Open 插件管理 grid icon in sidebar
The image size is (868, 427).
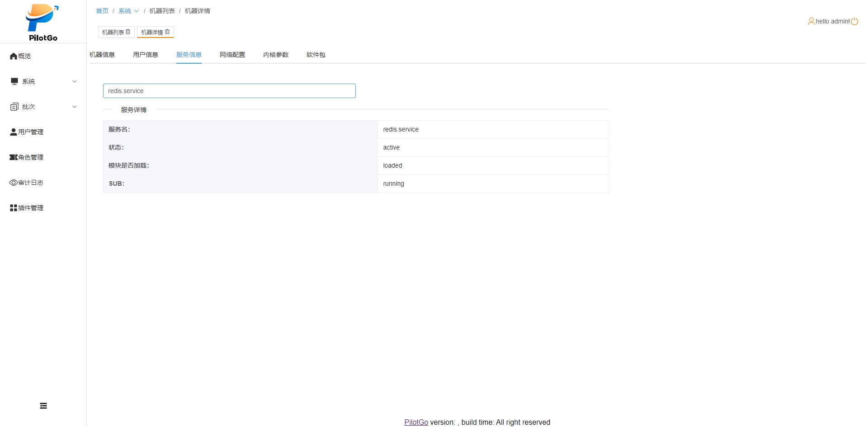point(14,208)
